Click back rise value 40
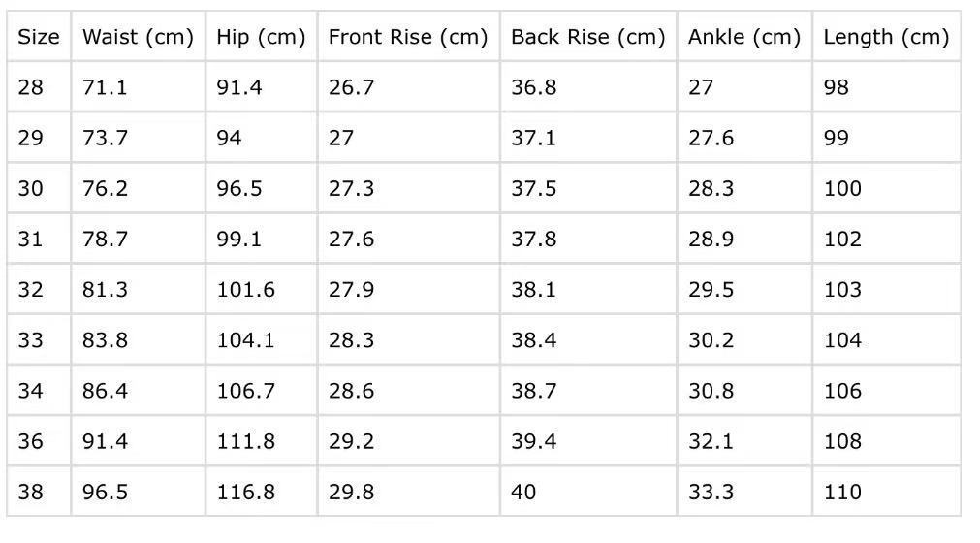The height and width of the screenshot is (543, 980). pos(523,492)
